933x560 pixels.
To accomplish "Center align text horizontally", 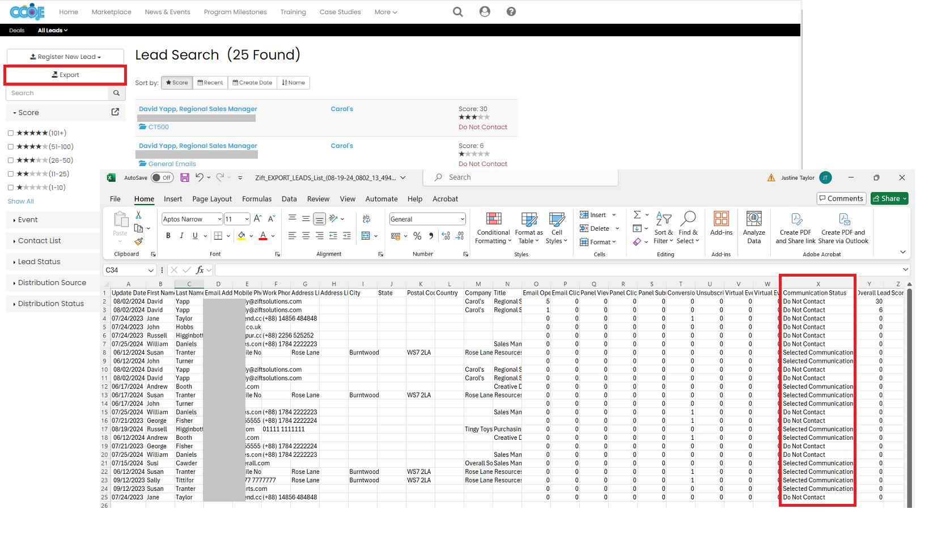I will (x=306, y=236).
